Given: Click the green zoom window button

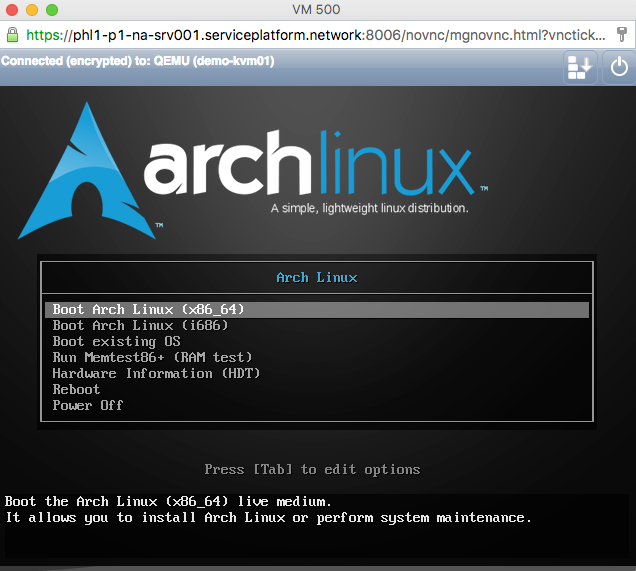Looking at the screenshot, I should click(x=52, y=10).
